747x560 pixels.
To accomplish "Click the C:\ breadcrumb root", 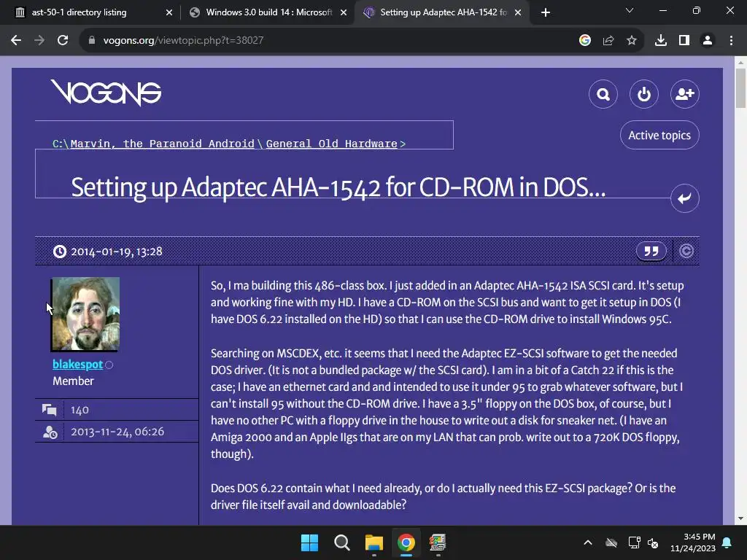I will 61,144.
